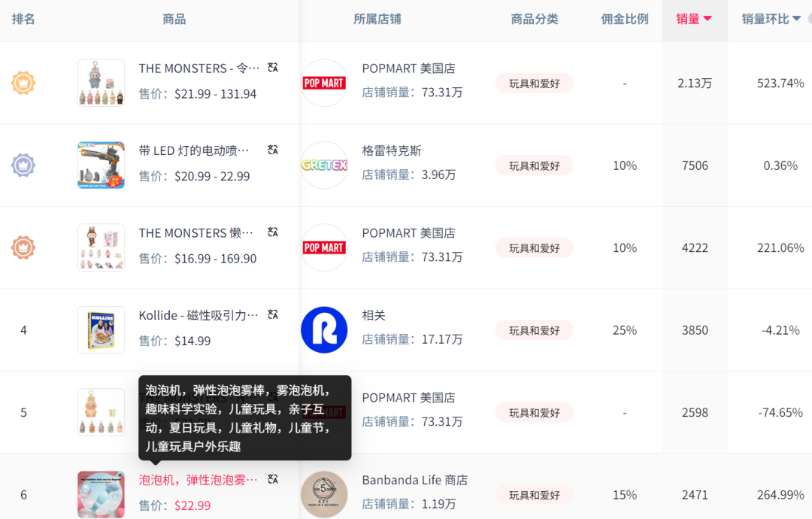The height and width of the screenshot is (519, 812).
Task: Click the translate icon next to the Kollide product
Action: click(x=272, y=314)
